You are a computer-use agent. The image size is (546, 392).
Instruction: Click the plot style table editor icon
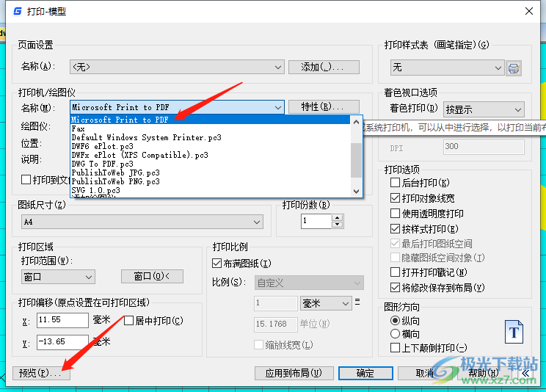tap(514, 68)
